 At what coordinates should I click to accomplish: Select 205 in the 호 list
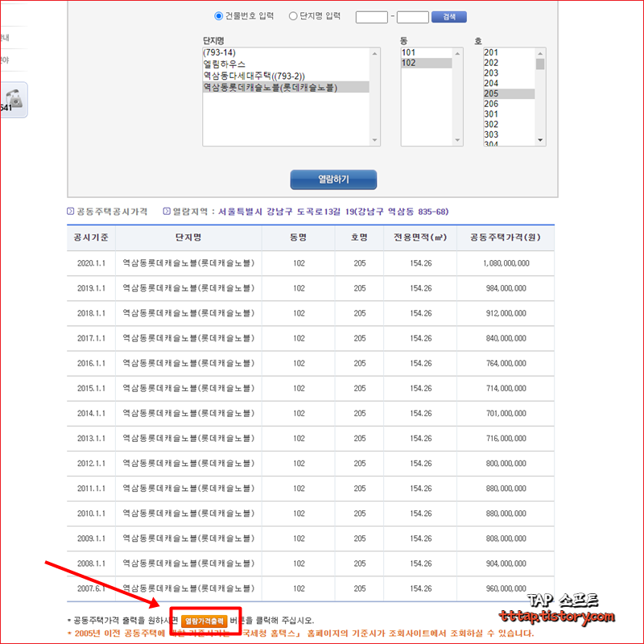pyautogui.click(x=509, y=93)
